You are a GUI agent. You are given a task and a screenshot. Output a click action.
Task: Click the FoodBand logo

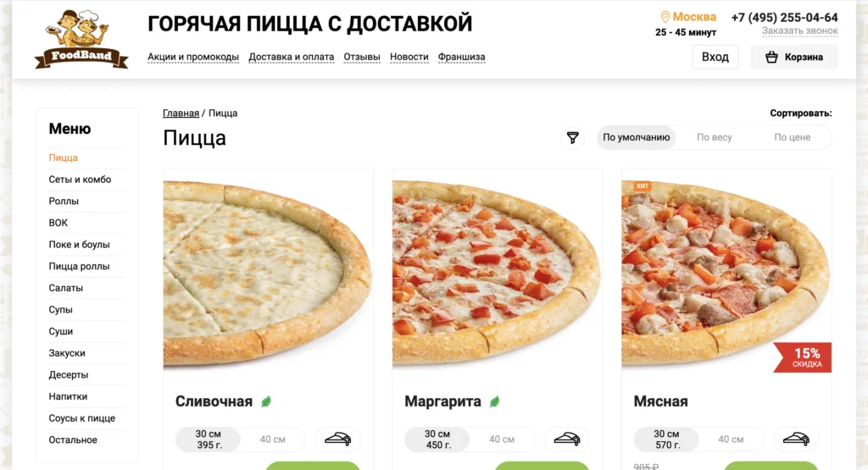click(81, 39)
